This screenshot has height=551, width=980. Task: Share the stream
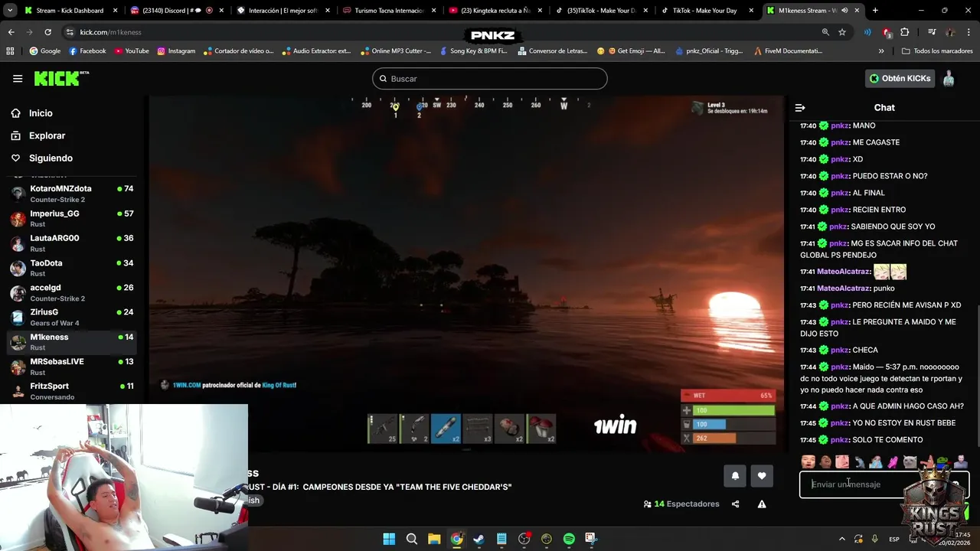736,504
